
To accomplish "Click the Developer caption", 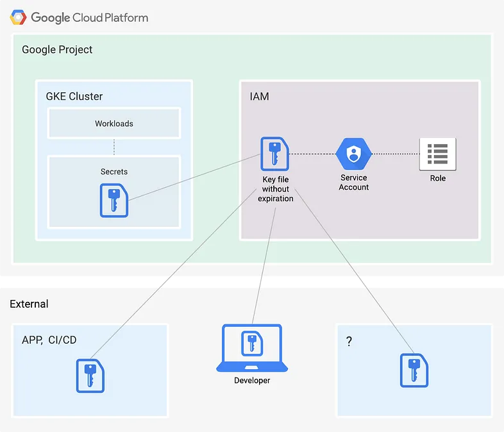I will [x=252, y=381].
